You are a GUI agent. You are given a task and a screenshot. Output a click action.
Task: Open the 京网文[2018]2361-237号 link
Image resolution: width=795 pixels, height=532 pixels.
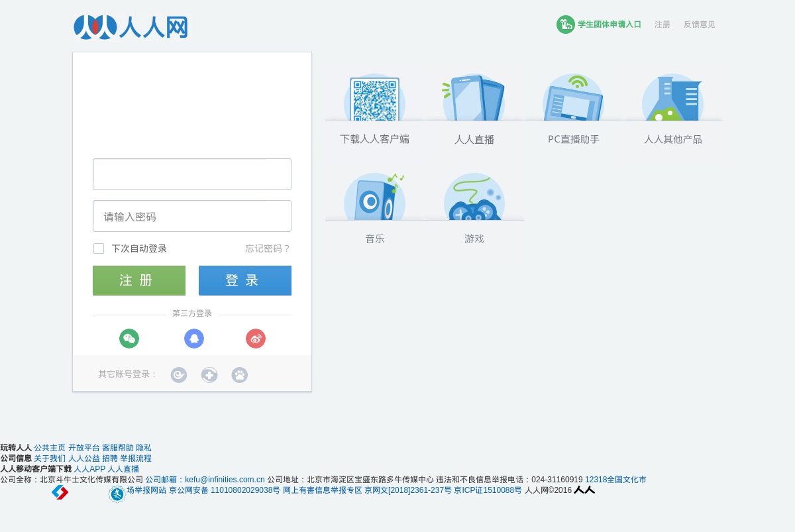click(408, 491)
